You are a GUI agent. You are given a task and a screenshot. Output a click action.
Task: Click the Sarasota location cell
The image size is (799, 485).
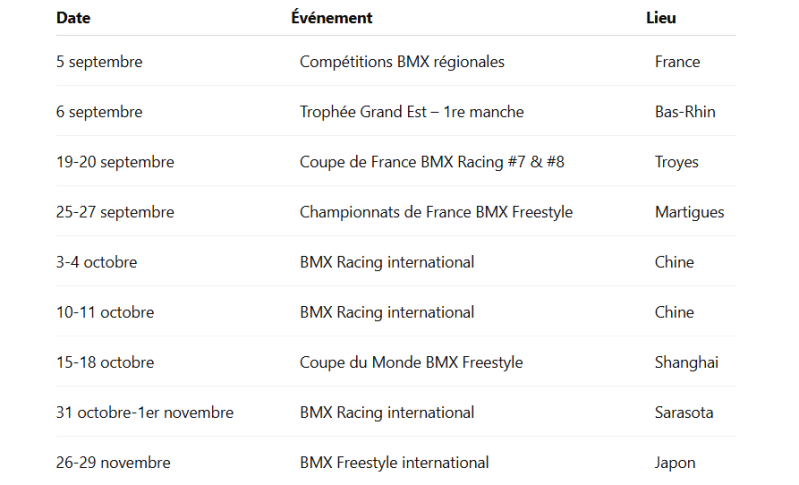[684, 413]
